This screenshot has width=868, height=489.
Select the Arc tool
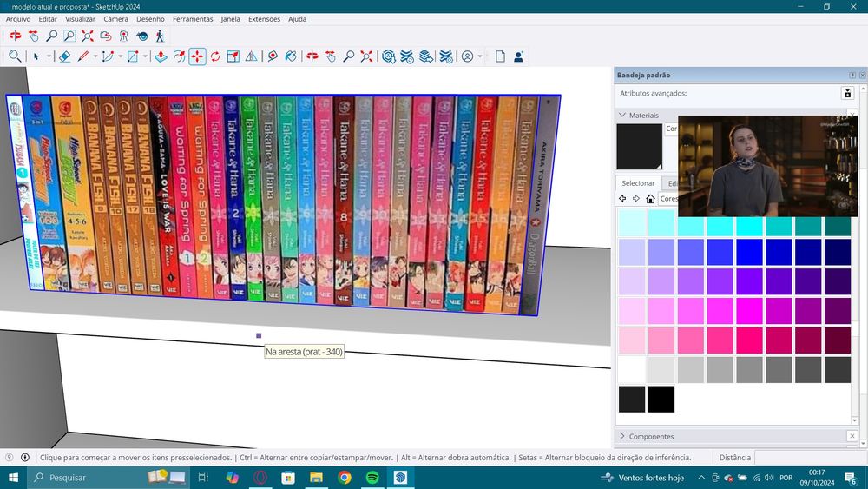(108, 56)
